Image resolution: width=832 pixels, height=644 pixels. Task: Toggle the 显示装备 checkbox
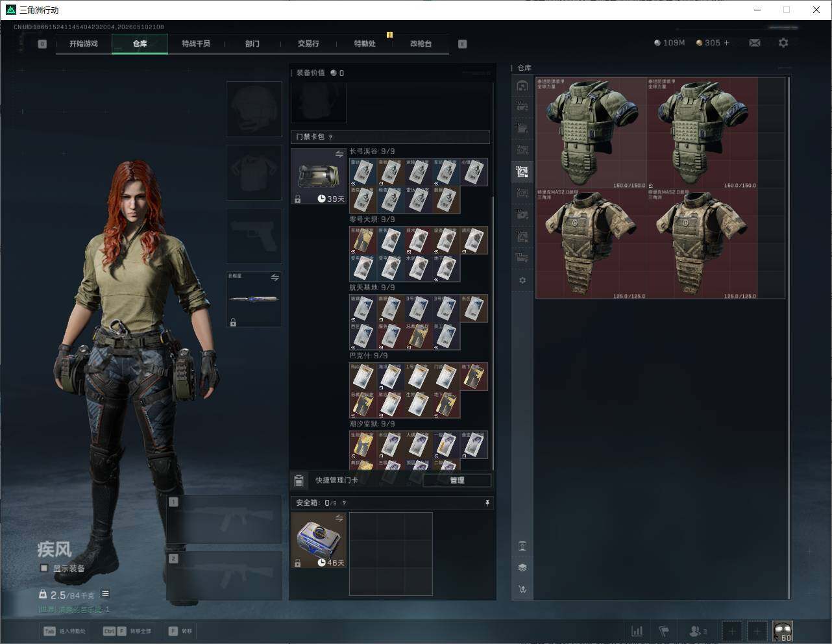click(x=44, y=568)
